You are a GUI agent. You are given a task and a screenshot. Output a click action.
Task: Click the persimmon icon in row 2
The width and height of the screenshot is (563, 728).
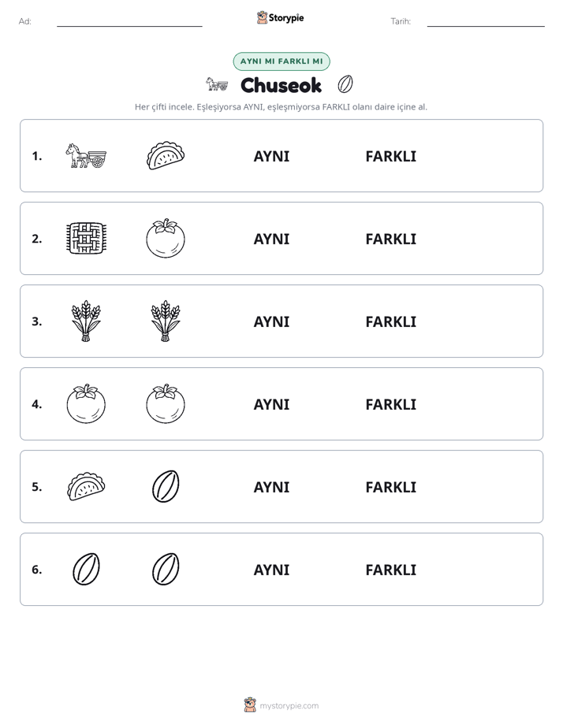click(166, 238)
